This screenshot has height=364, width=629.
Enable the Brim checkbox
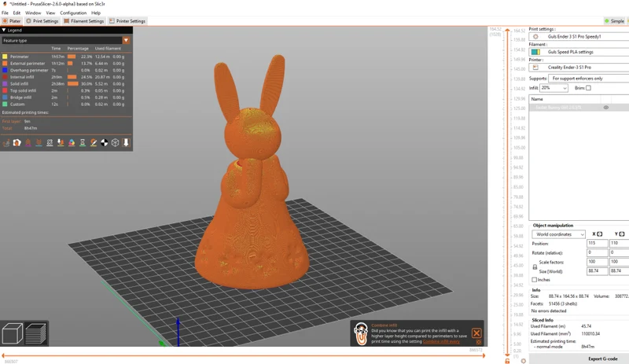pyautogui.click(x=588, y=88)
